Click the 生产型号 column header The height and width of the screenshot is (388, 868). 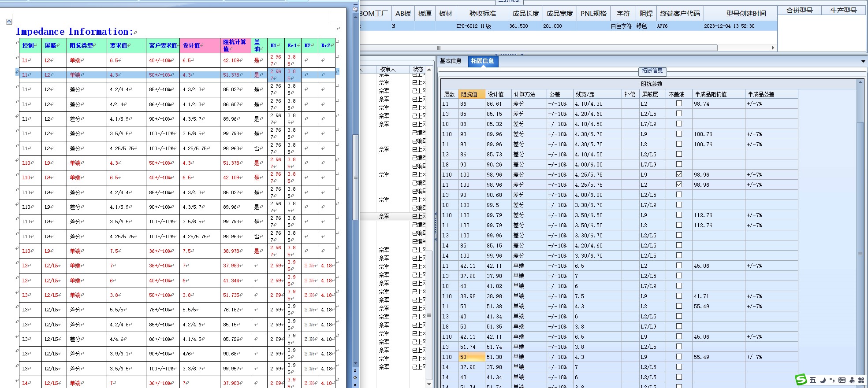coord(844,11)
